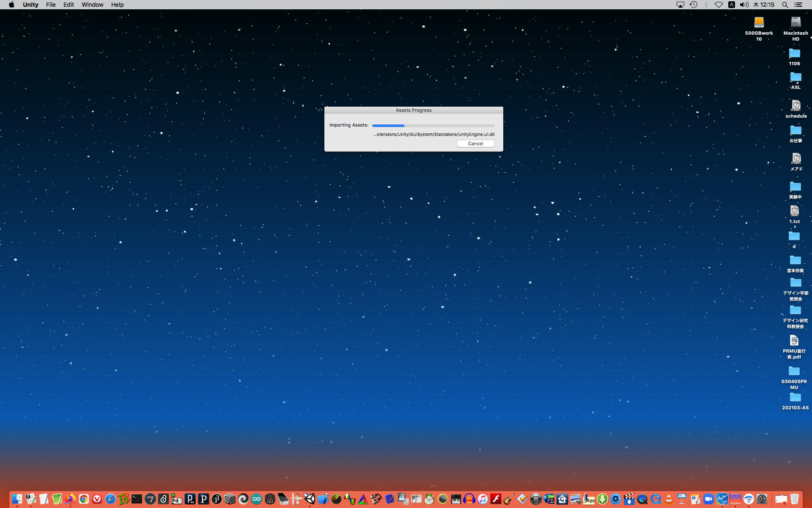Open the Window menu
The height and width of the screenshot is (508, 812).
(92, 5)
